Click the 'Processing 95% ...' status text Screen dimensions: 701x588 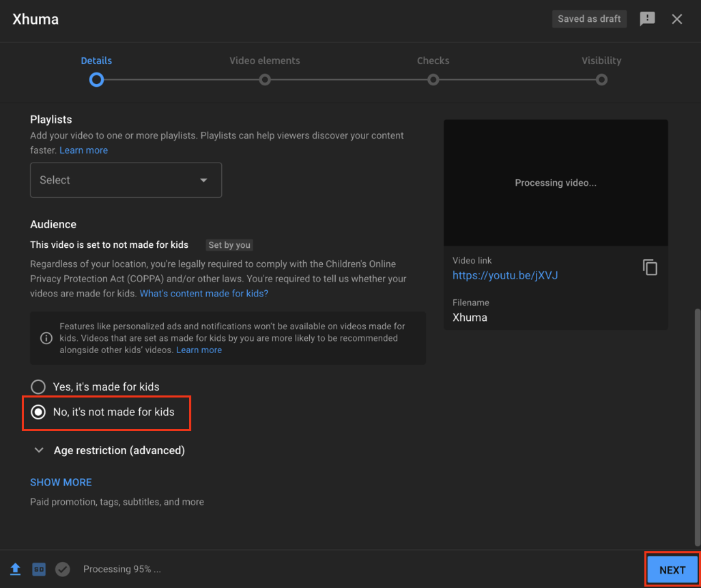122,570
